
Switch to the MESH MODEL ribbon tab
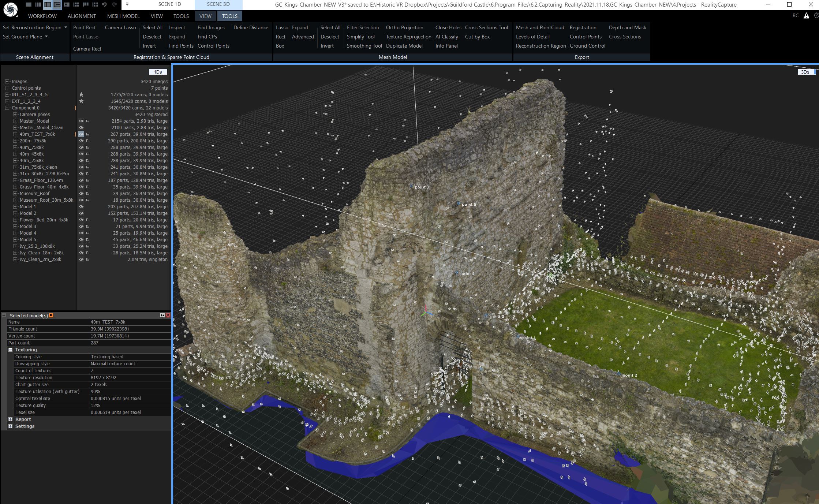tap(120, 16)
